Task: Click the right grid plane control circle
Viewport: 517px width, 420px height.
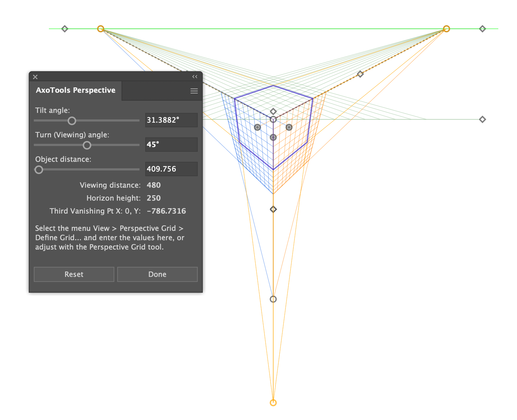Action: pyautogui.click(x=289, y=127)
